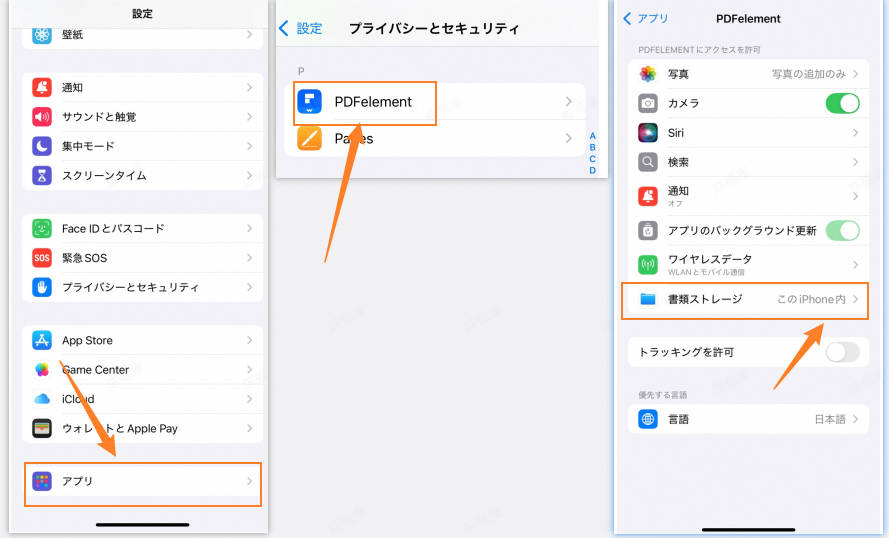Tap the プライバシーとセキュリティ hand icon
Image resolution: width=889 pixels, height=538 pixels.
[x=41, y=287]
